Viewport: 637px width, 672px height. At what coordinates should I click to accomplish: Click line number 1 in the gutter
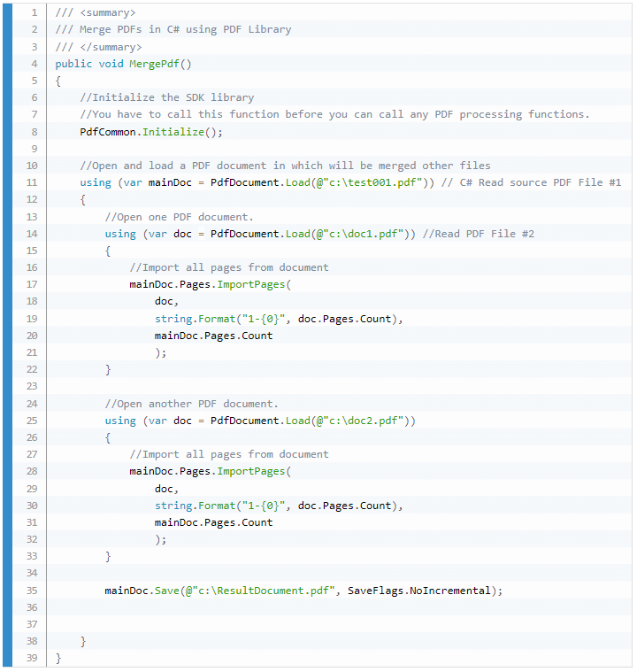(x=35, y=13)
